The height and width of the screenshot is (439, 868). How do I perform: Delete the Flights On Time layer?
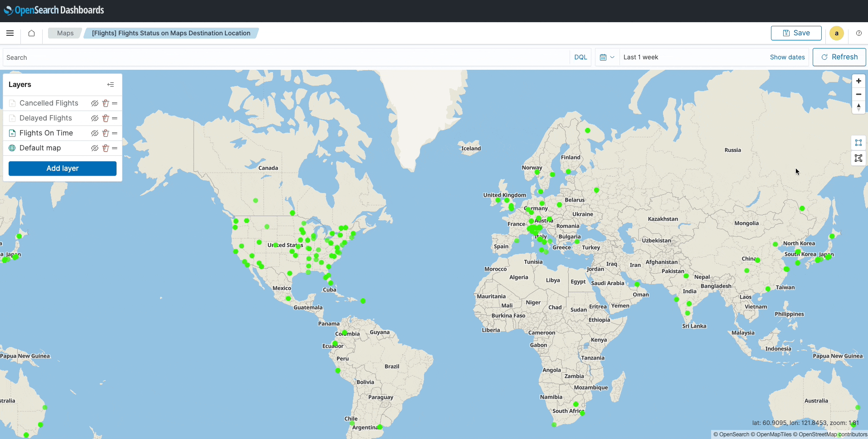(105, 133)
